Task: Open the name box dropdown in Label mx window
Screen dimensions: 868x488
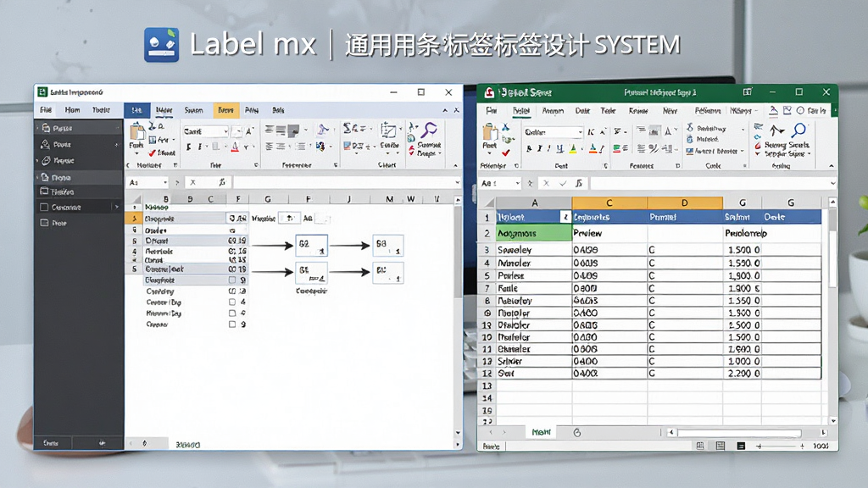Action: (165, 182)
